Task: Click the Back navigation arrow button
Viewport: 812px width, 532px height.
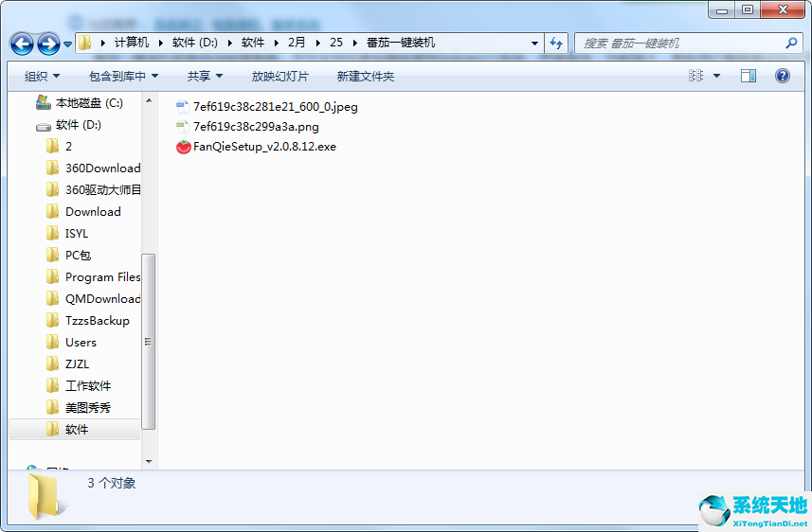Action: [x=23, y=44]
